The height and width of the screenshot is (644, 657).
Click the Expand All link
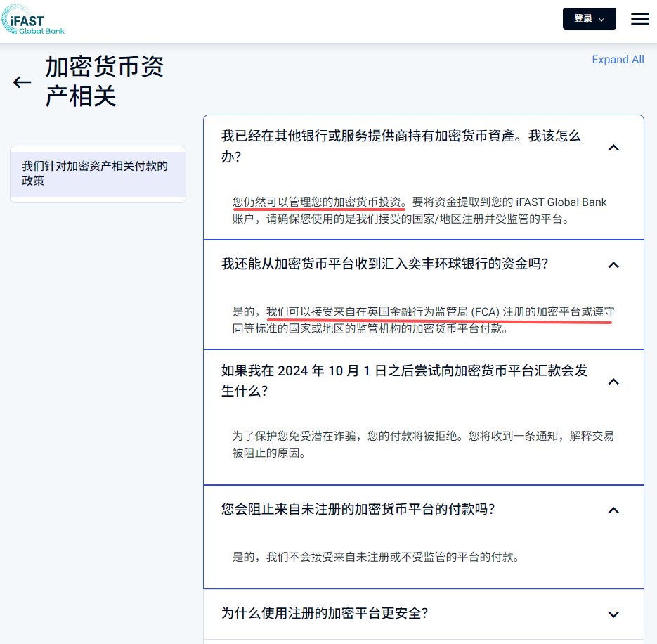618,60
